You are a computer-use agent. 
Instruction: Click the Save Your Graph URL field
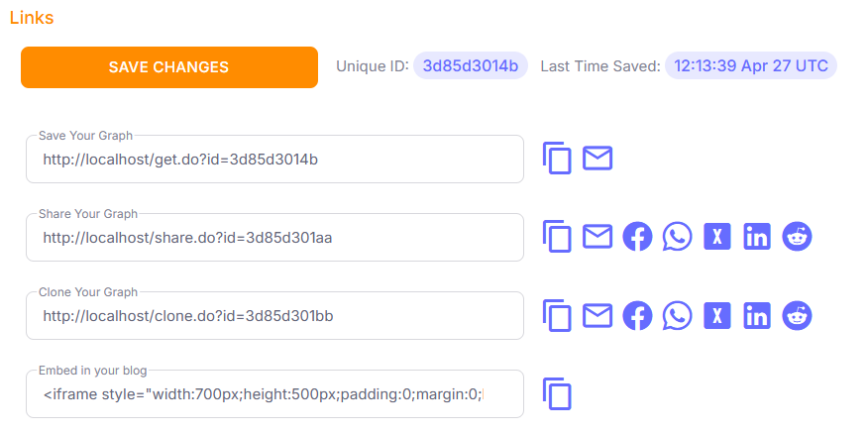(x=274, y=160)
